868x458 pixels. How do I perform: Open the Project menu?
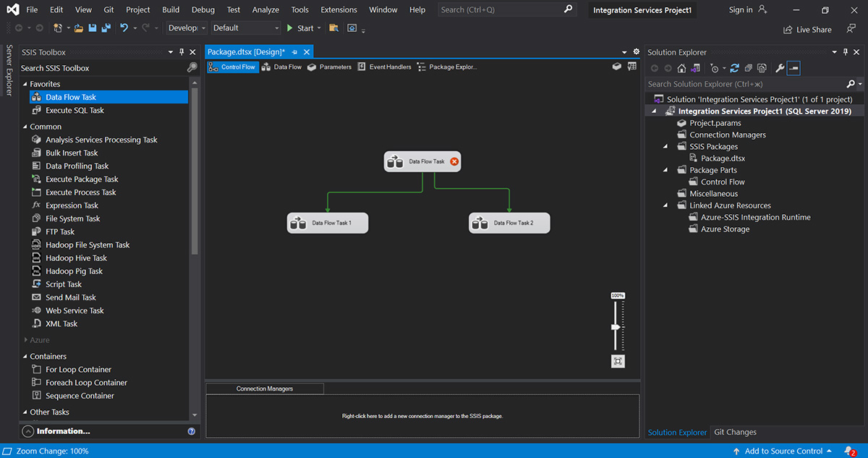pyautogui.click(x=137, y=9)
